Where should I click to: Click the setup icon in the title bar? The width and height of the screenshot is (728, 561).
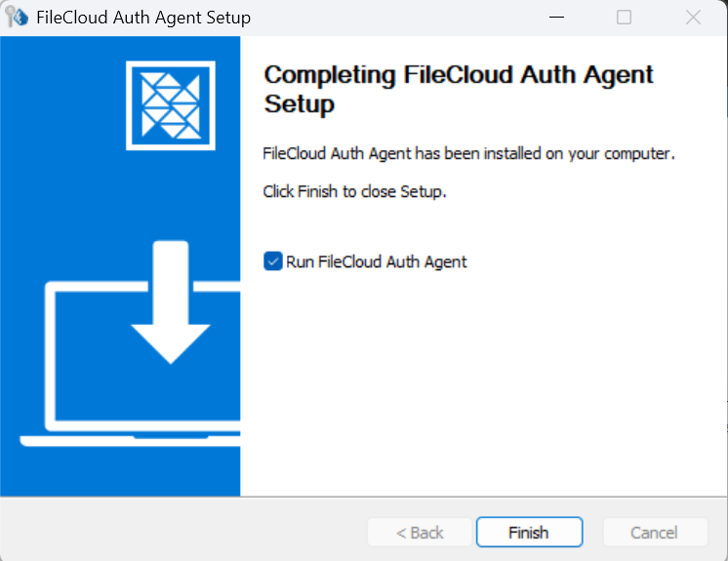(x=17, y=18)
